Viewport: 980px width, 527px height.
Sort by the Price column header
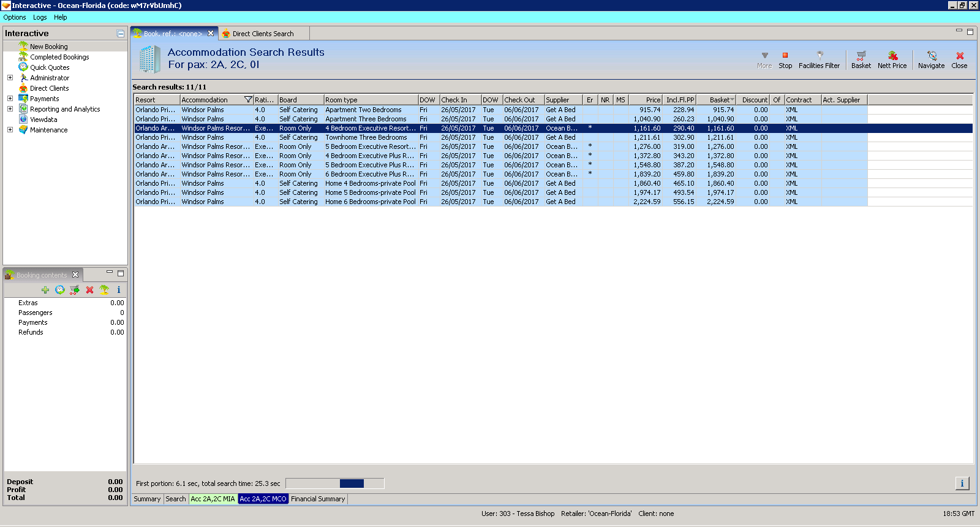(645, 100)
